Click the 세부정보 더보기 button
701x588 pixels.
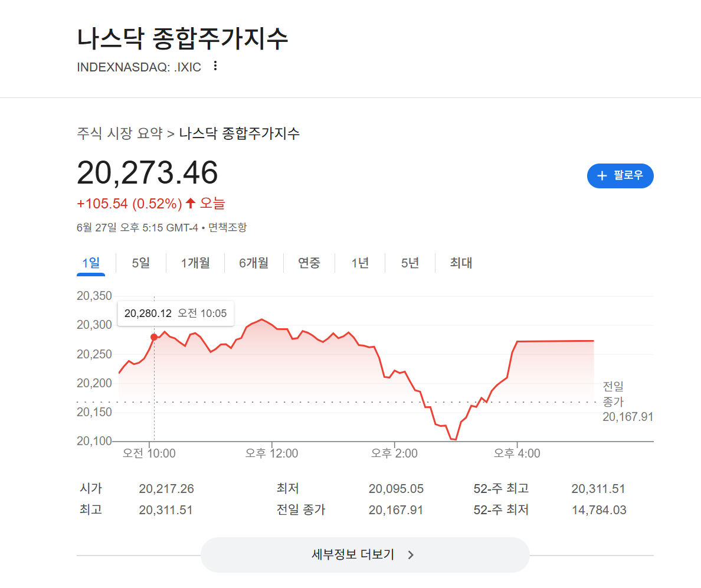pos(365,555)
